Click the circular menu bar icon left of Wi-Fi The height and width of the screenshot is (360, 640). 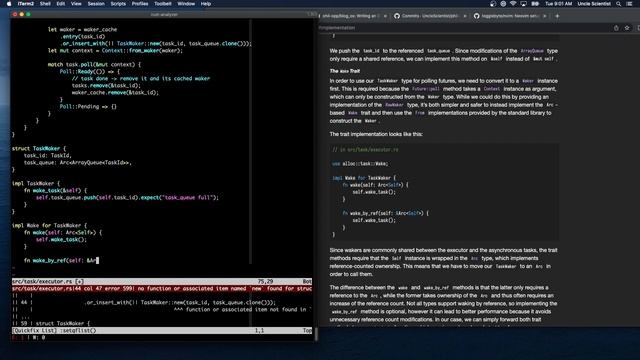tap(503, 4)
